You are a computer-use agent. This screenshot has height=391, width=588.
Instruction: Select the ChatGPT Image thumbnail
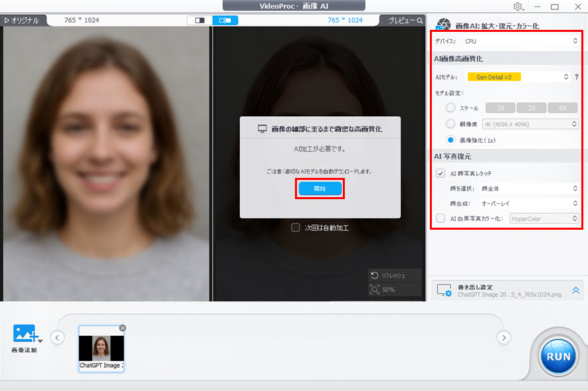click(101, 349)
